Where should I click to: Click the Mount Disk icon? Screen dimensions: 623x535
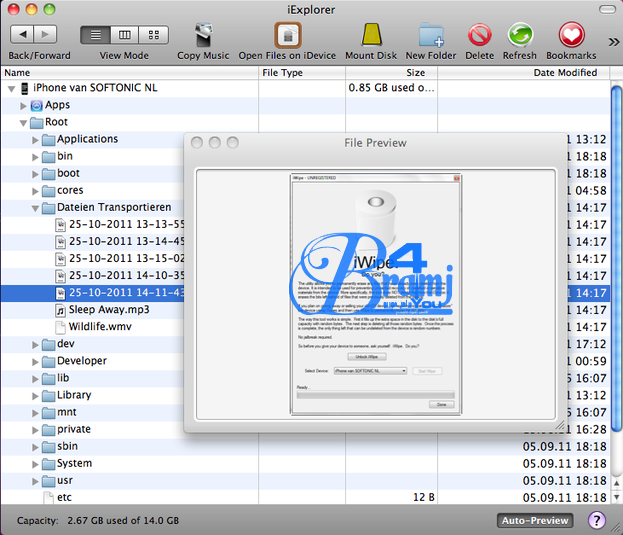(371, 35)
